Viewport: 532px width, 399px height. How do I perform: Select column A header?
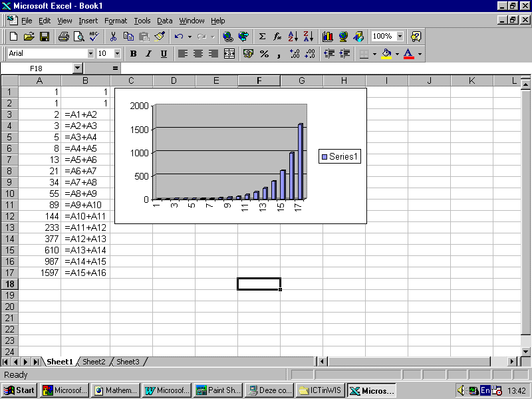[x=40, y=80]
